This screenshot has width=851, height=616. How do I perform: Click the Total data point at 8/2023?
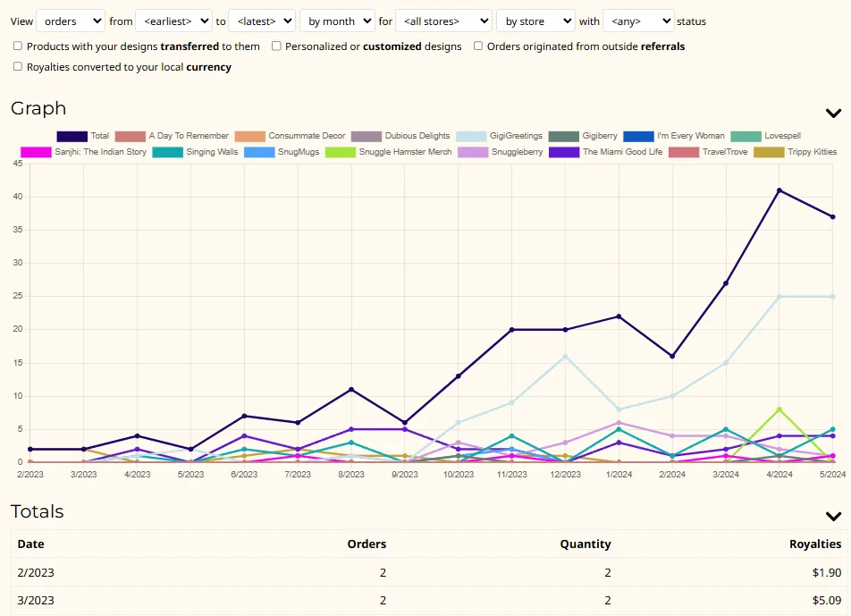(x=351, y=390)
